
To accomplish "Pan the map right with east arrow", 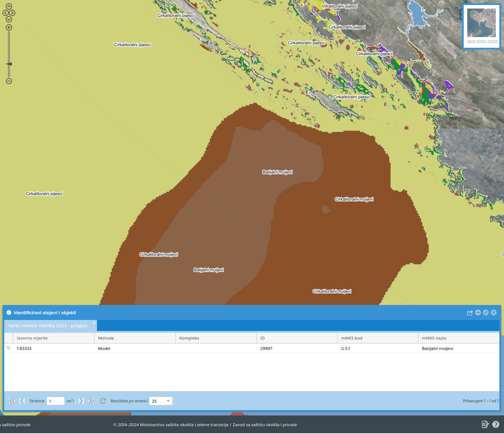I will point(12,13).
